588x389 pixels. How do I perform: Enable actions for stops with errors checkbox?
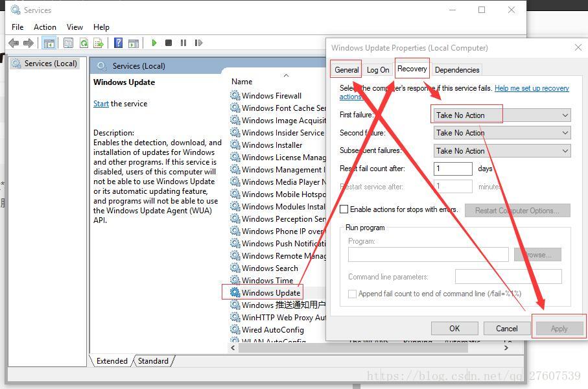pos(344,209)
